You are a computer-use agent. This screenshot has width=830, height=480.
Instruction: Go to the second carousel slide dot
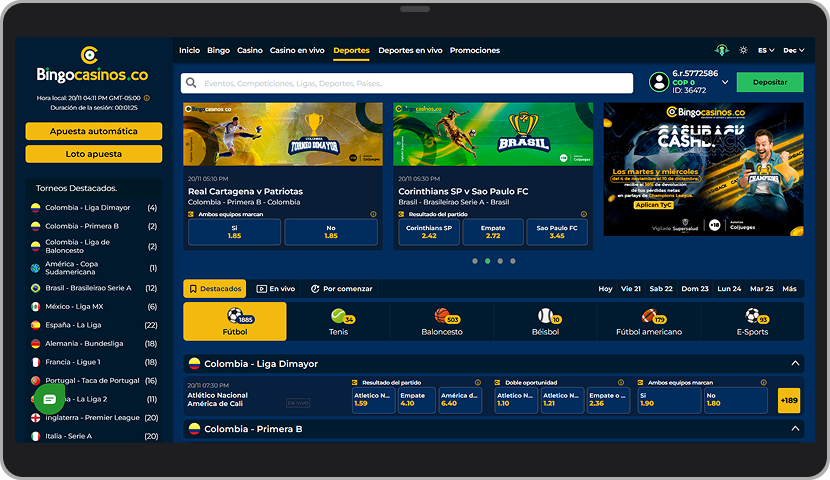pos(488,261)
